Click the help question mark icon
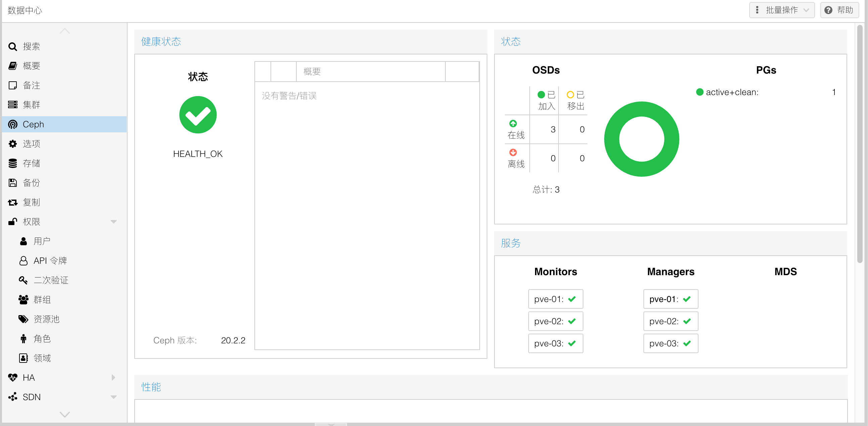This screenshot has height=426, width=868. coord(828,10)
